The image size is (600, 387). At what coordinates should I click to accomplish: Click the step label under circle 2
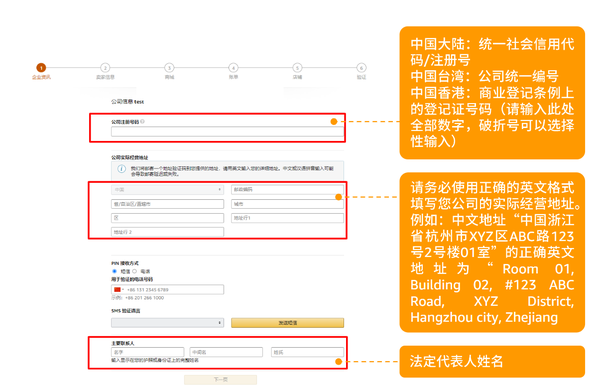pos(105,77)
